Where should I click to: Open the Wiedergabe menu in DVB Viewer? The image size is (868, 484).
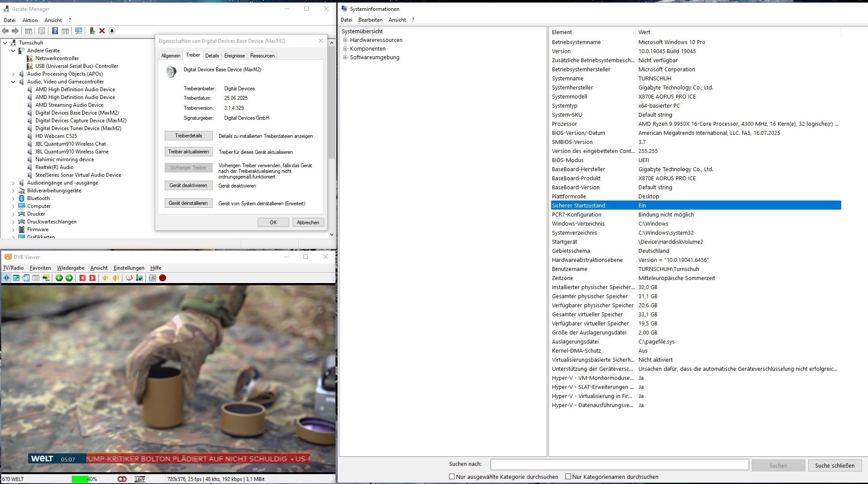pos(70,268)
